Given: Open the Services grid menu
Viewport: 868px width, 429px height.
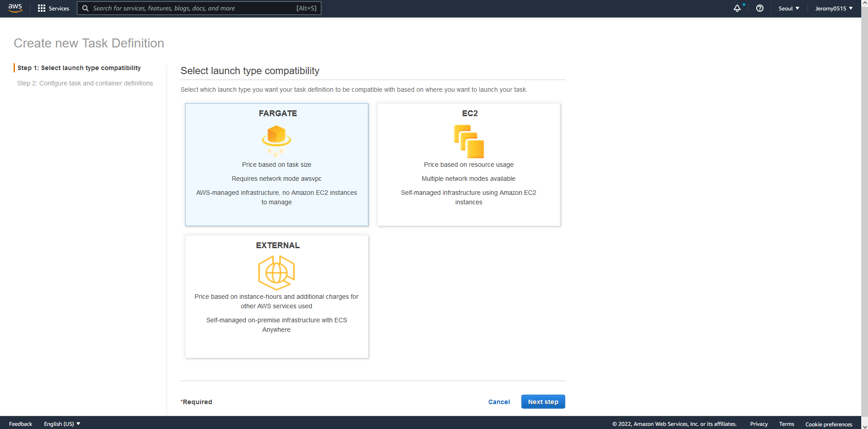Looking at the screenshot, I should pos(42,8).
